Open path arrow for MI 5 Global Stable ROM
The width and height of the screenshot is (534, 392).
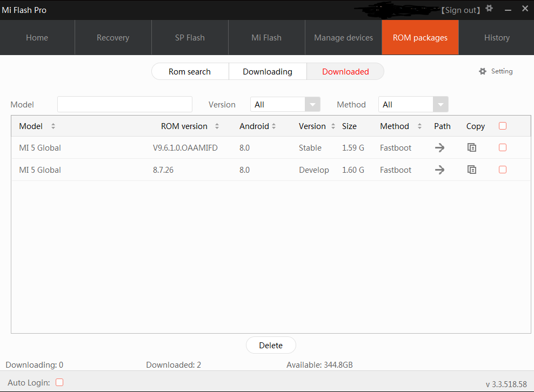440,148
